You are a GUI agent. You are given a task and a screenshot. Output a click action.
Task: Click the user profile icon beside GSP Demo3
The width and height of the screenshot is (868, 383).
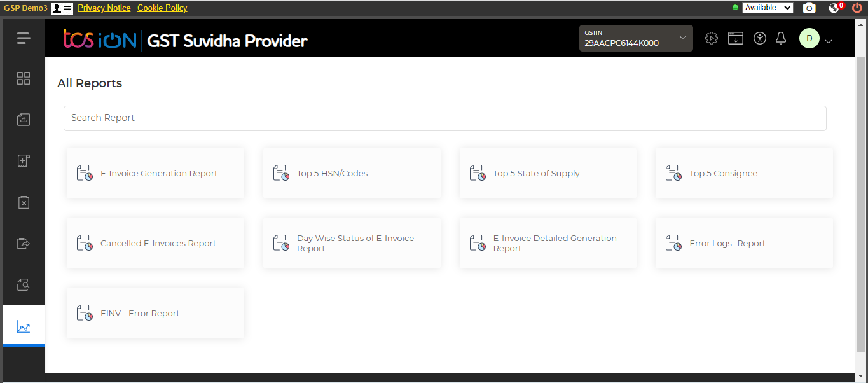(62, 8)
